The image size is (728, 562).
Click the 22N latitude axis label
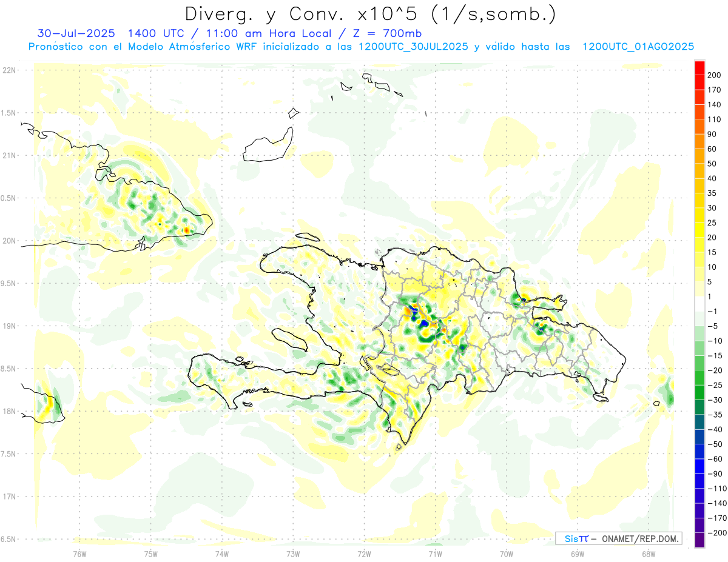coord(8,70)
